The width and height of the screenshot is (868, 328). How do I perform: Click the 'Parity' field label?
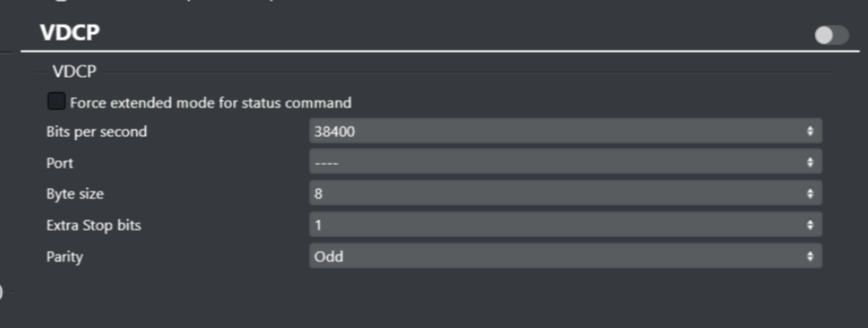(64, 256)
